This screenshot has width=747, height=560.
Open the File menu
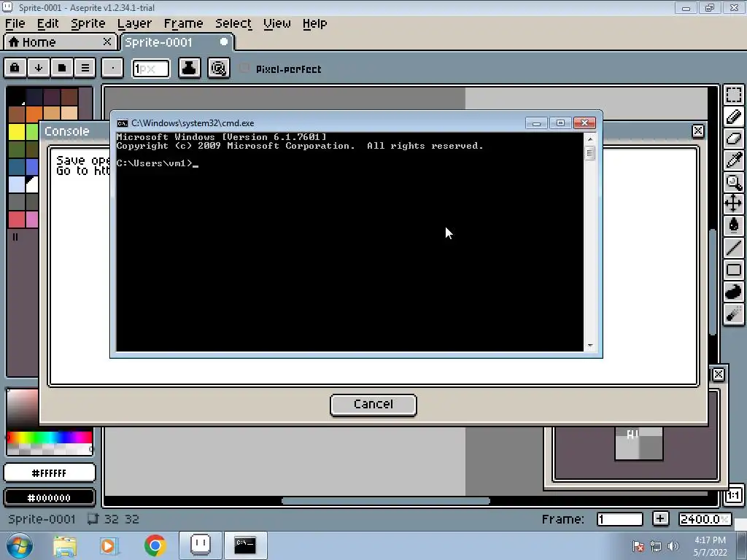click(x=15, y=23)
